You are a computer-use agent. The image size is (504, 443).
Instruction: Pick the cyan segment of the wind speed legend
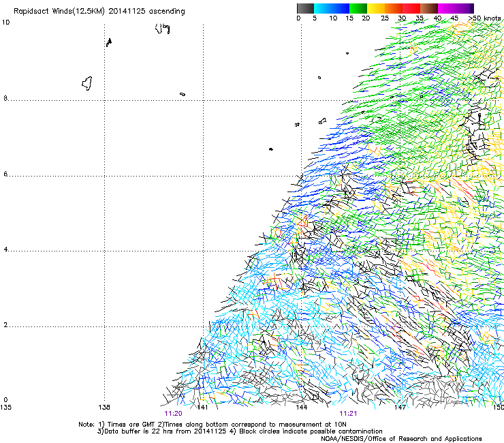click(322, 8)
